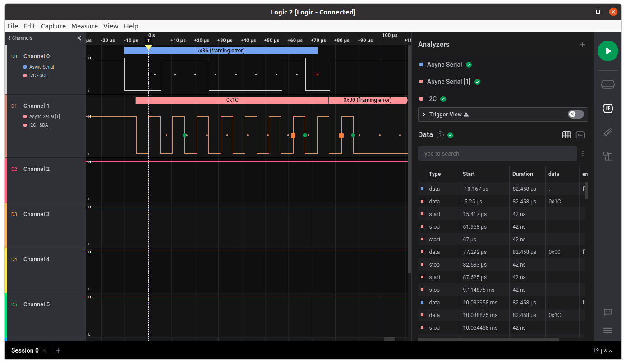Open the Help menu

click(x=131, y=26)
